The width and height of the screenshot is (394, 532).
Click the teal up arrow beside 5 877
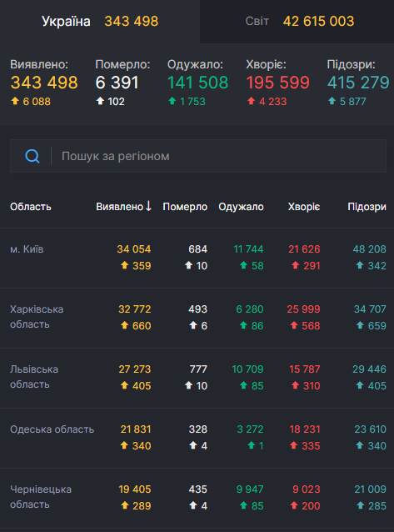[332, 101]
